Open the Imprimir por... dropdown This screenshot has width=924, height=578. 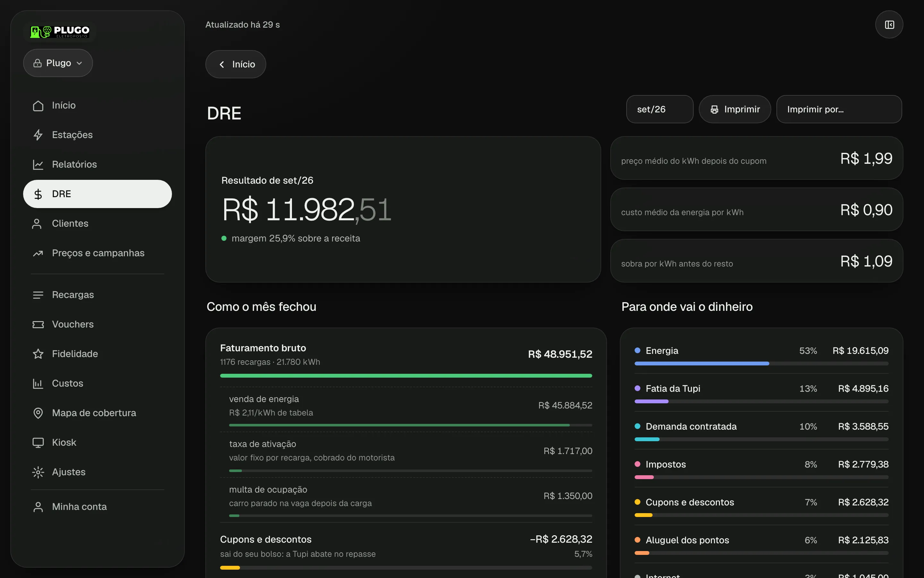[x=839, y=109]
